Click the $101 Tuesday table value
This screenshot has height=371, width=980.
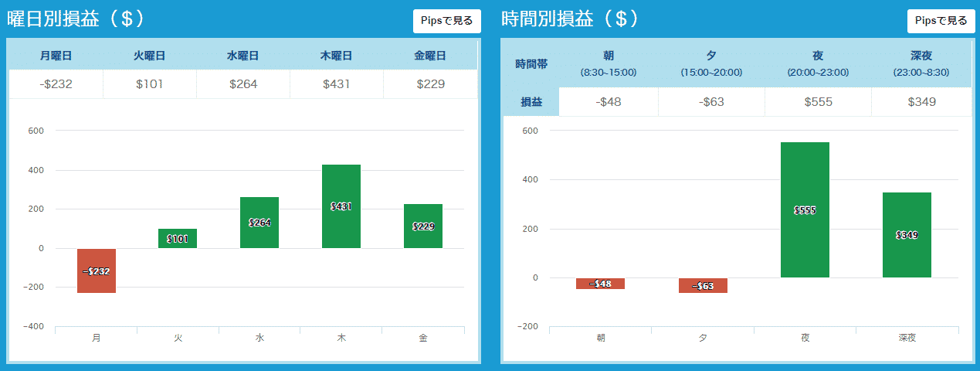[x=149, y=83]
